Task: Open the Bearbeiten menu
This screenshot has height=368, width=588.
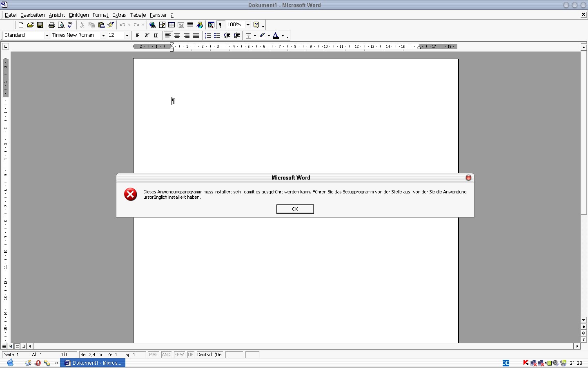Action: coord(33,15)
